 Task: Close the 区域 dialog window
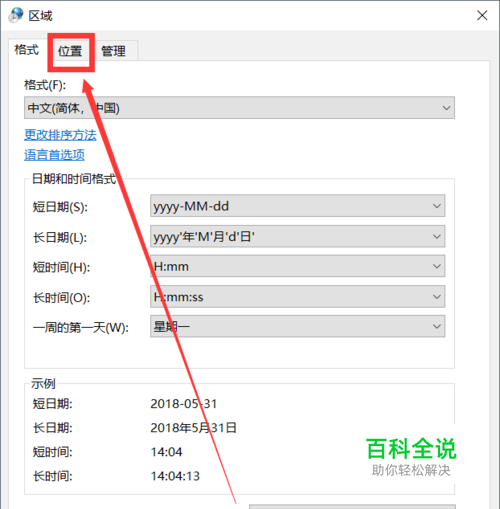pos(482,15)
